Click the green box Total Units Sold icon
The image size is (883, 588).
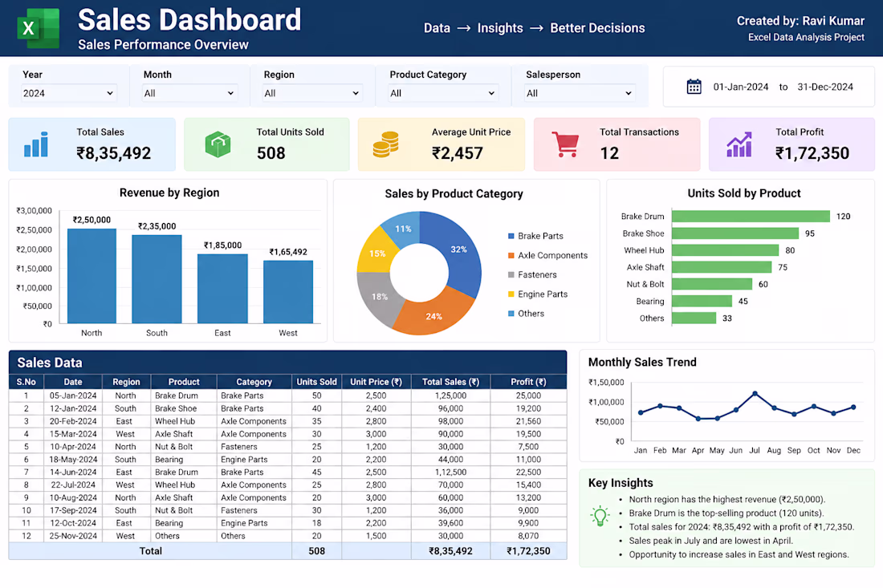[x=218, y=144]
